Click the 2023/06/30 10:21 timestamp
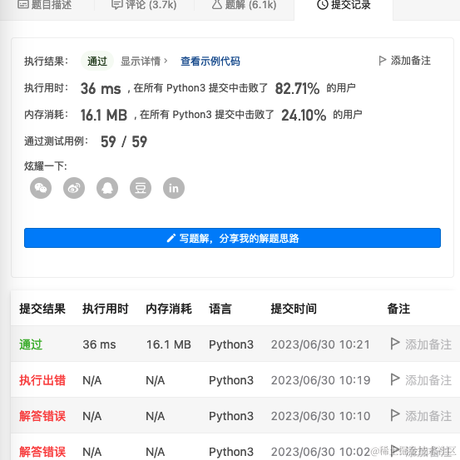Image resolution: width=460 pixels, height=460 pixels. click(x=320, y=344)
